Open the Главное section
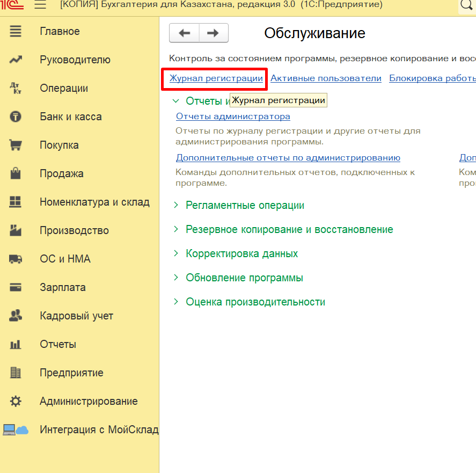Screen dimensions: 476x473 pyautogui.click(x=60, y=31)
